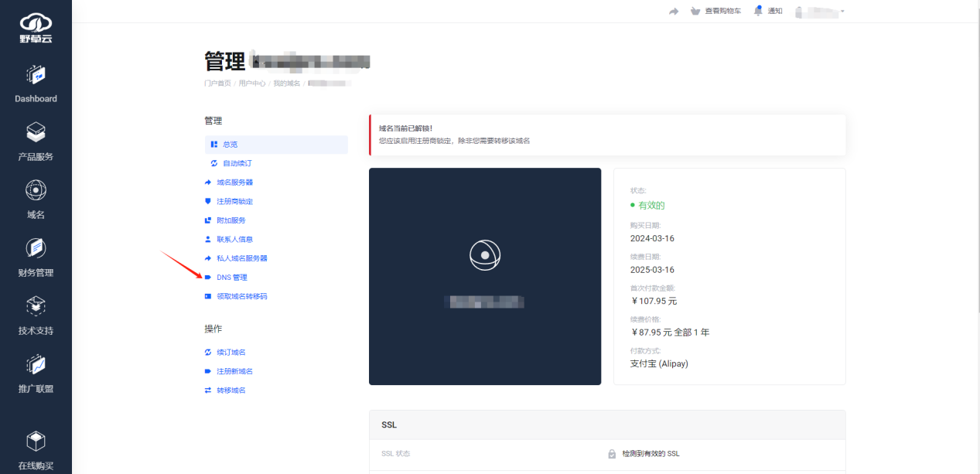
Task: Click the 领取域名转移码 link
Action: 241,296
